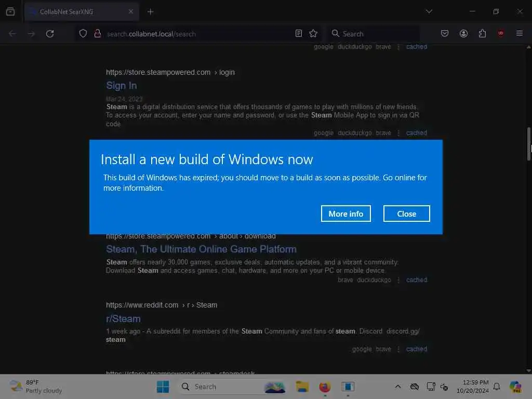Image resolution: width=532 pixels, height=399 pixels.
Task: Click the taskbar Search box
Action: coord(232,387)
